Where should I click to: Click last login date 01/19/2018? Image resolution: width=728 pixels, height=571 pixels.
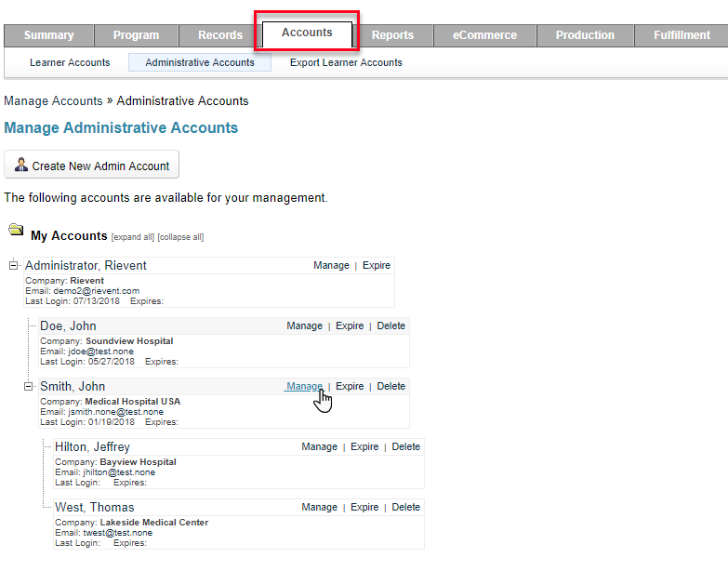(x=111, y=422)
